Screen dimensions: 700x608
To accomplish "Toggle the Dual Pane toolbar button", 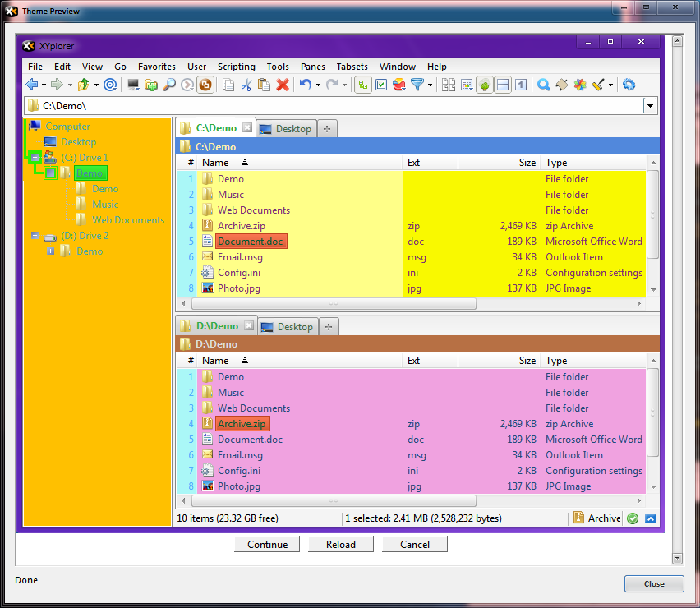I will [x=503, y=85].
